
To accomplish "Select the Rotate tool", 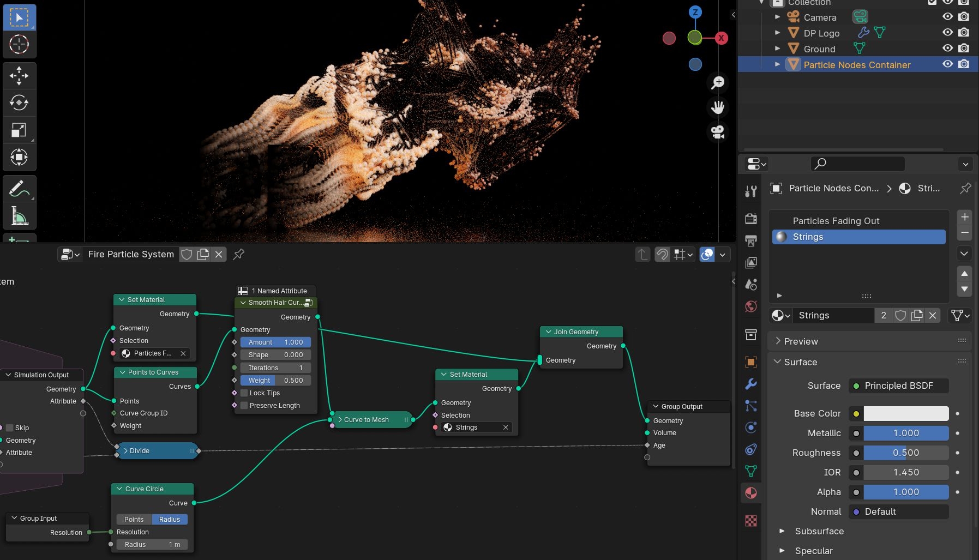I will coord(19,103).
